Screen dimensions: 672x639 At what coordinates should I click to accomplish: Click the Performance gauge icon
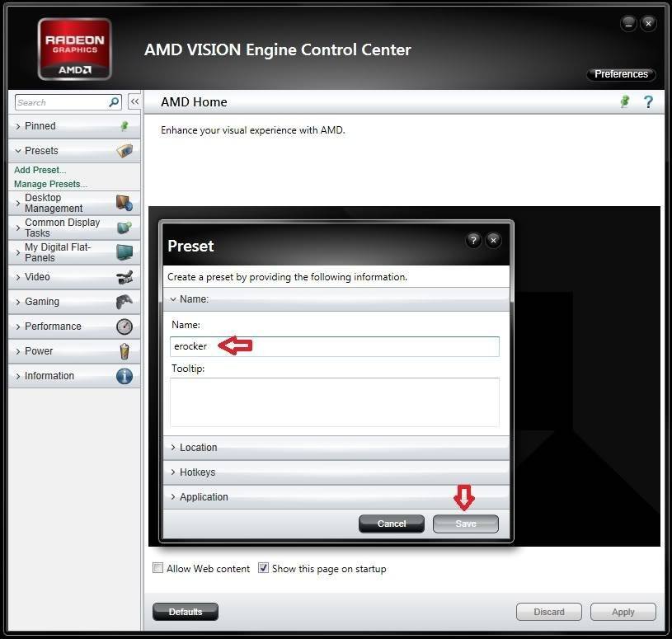[125, 327]
